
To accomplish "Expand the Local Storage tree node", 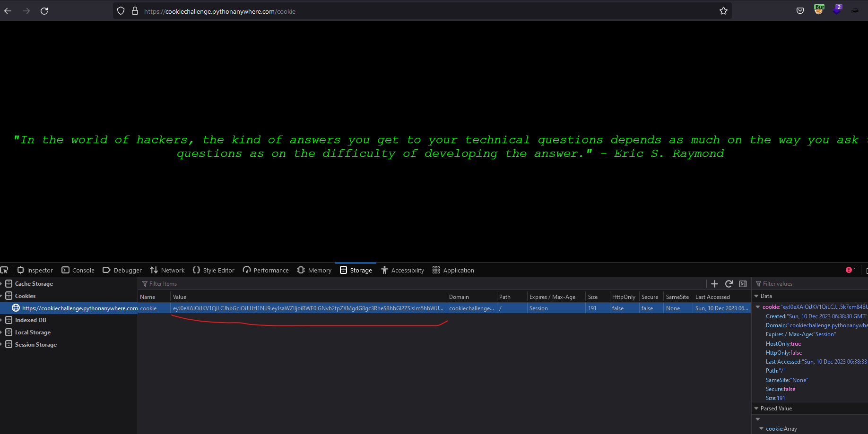I will click(1, 332).
